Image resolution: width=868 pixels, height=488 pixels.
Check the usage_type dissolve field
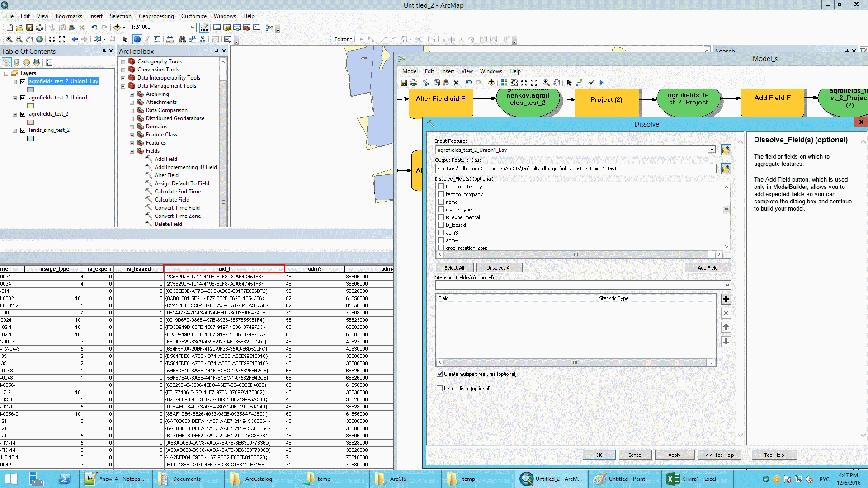[x=441, y=210]
